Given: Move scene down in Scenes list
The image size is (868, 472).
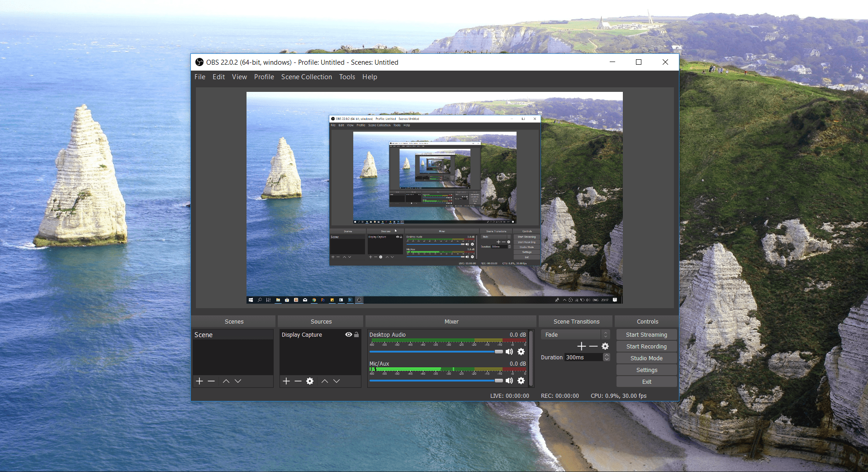Looking at the screenshot, I should 238,381.
